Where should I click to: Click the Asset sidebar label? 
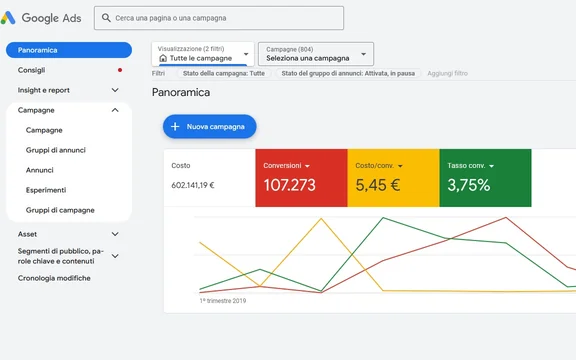tap(27, 234)
